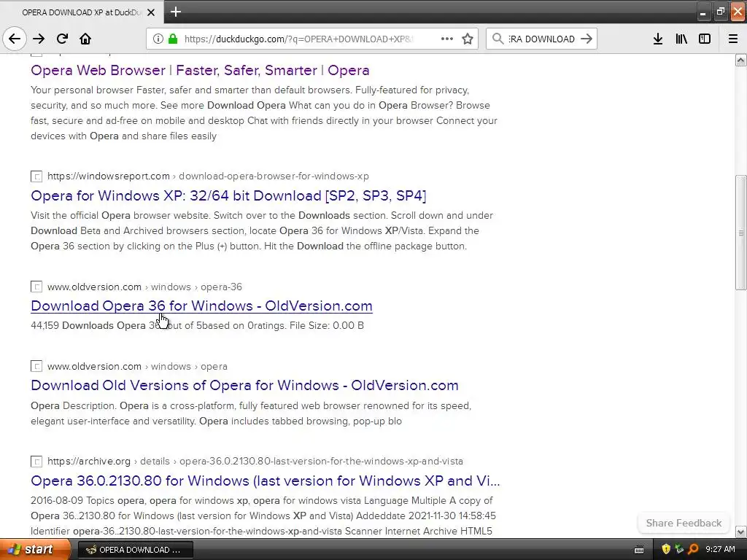
Task: Open Download Old Versions of Opera link
Action: tap(244, 385)
